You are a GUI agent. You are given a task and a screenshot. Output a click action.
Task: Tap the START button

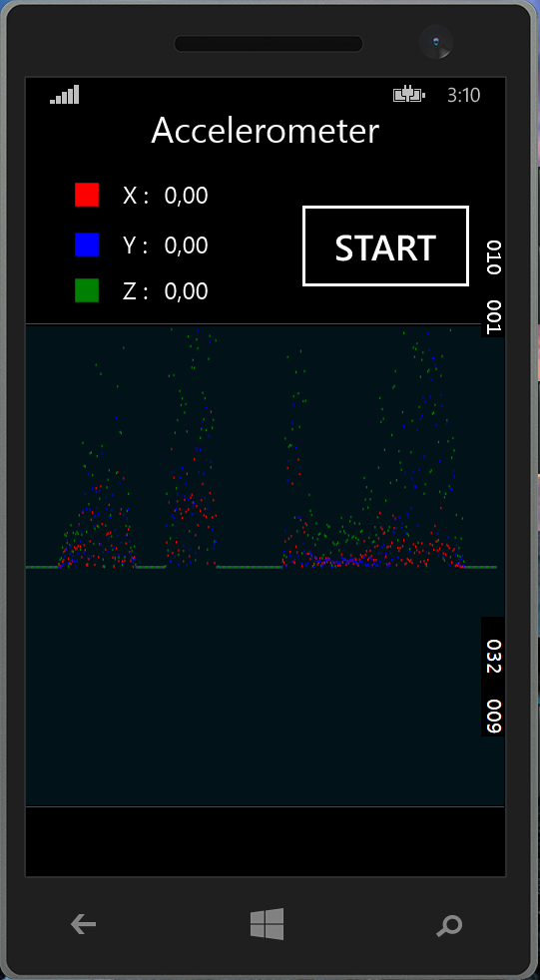pyautogui.click(x=385, y=246)
